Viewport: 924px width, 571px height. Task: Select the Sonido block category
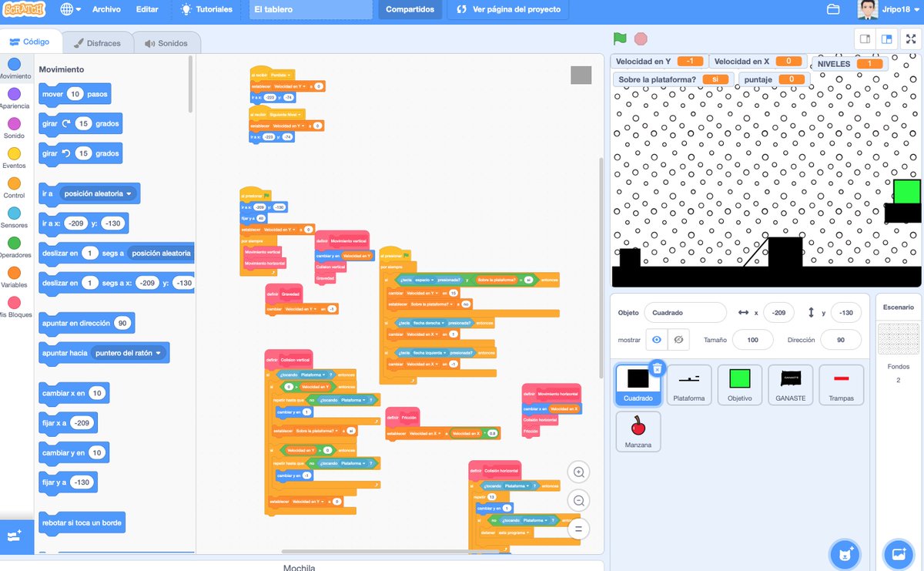tap(14, 127)
